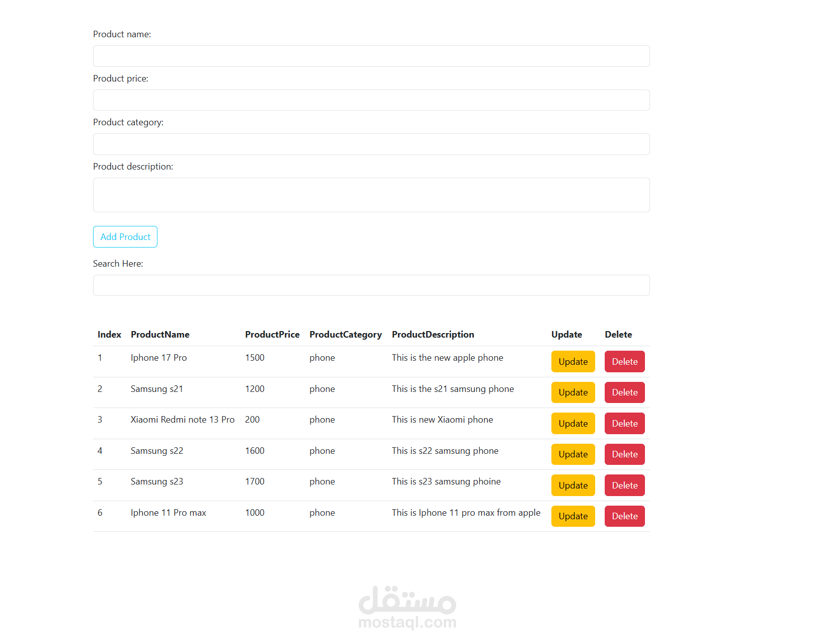Click 'This is s22 samsung phone' description
815x644 pixels.
pos(445,451)
